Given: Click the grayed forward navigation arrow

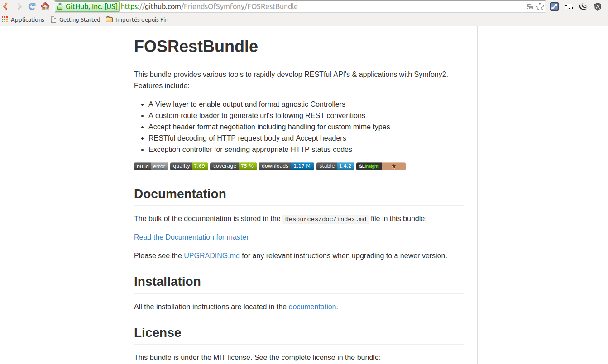Looking at the screenshot, I should [19, 6].
